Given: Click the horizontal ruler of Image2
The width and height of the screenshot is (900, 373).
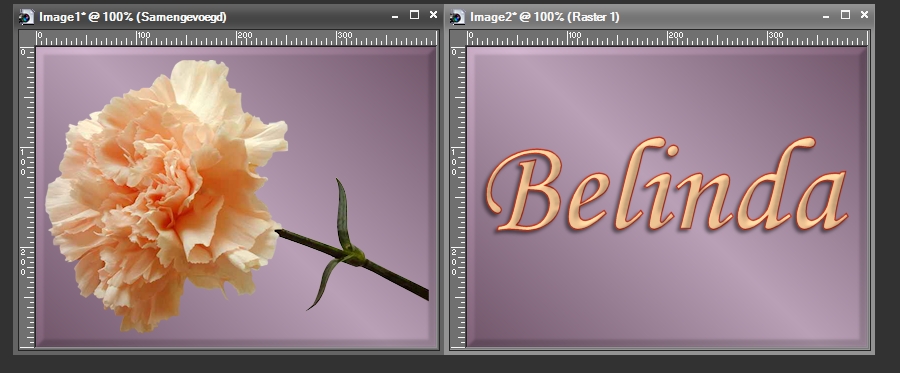Looking at the screenshot, I should (668, 38).
